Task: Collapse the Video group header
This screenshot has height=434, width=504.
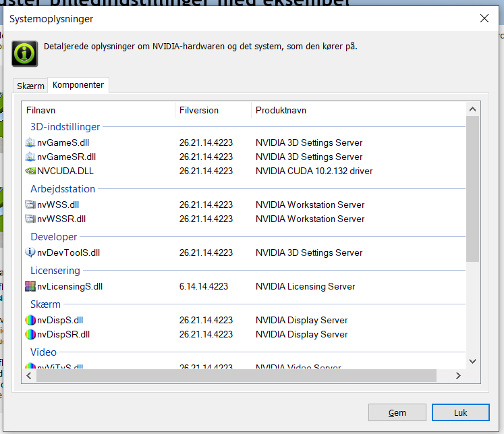Action: pos(43,352)
